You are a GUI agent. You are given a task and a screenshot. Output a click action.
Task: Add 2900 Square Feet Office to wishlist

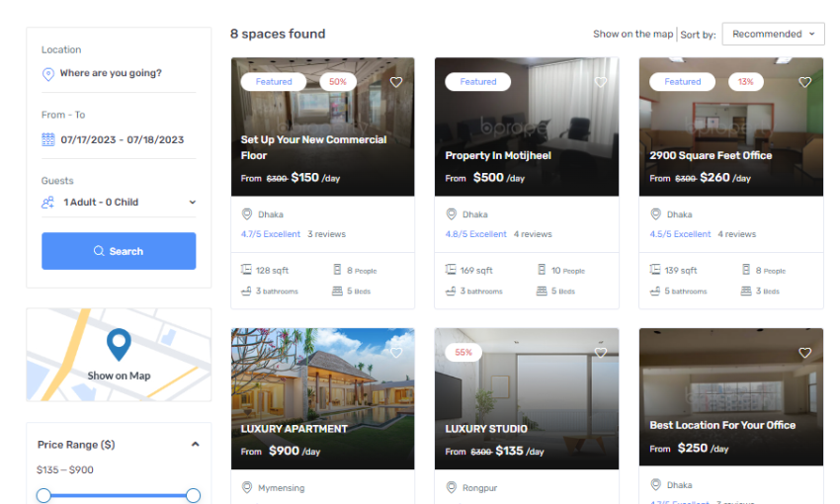(x=804, y=82)
